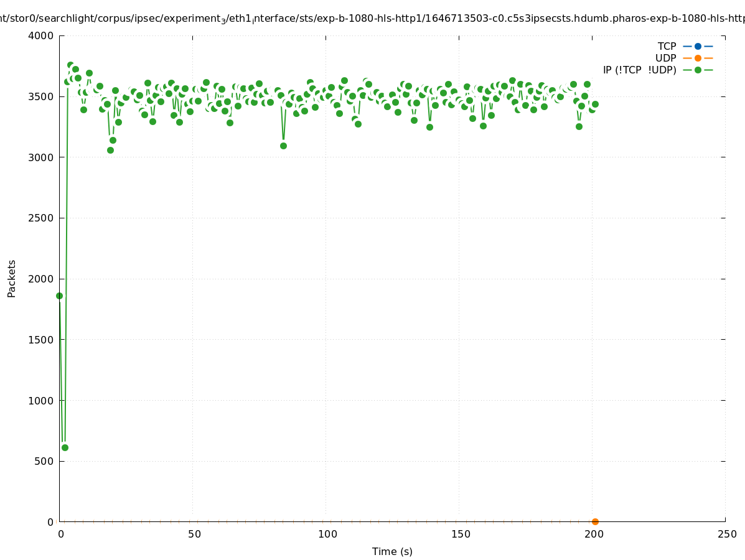Click the 500 tick on y-axis

coord(44,461)
